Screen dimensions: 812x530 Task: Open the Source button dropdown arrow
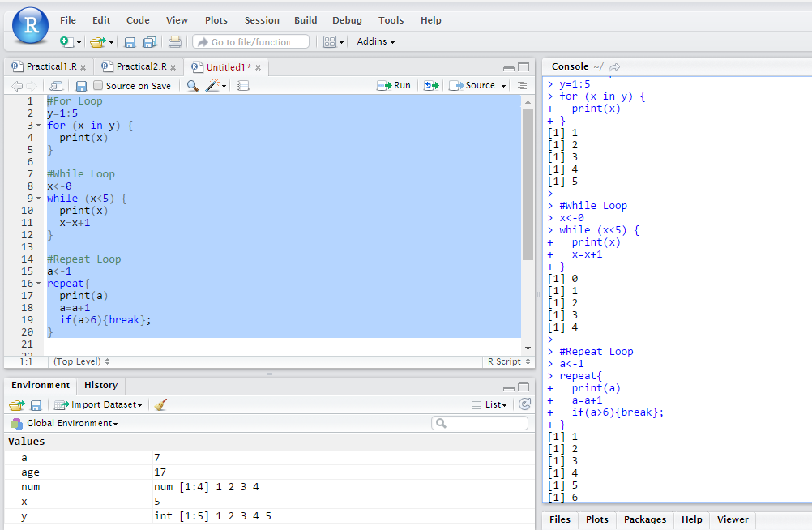pos(503,85)
